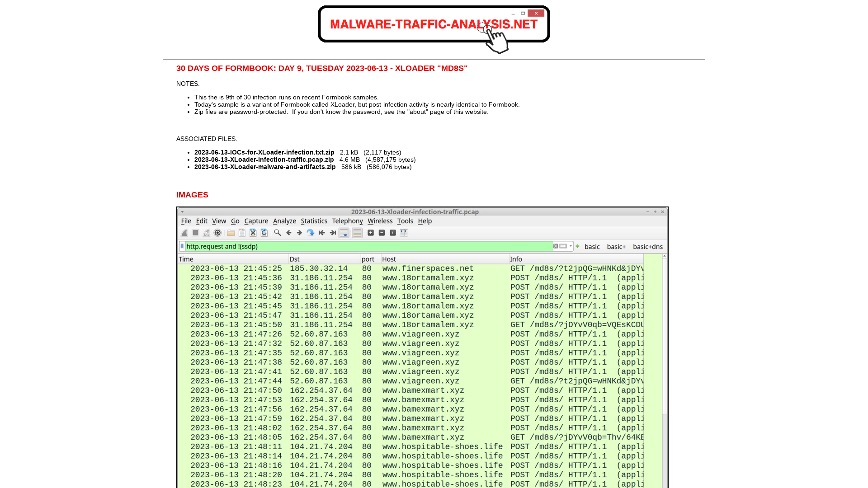Clear the display filter with X icon
The width and height of the screenshot is (868, 488).
pos(556,246)
